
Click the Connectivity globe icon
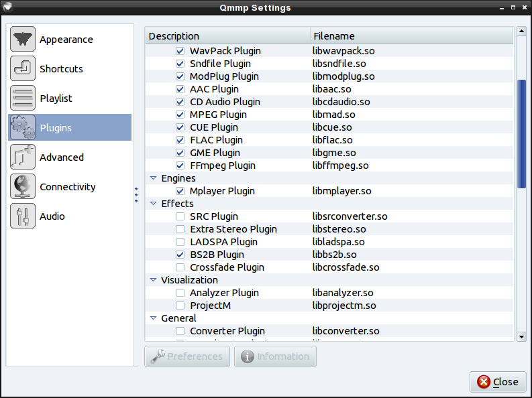tap(23, 186)
